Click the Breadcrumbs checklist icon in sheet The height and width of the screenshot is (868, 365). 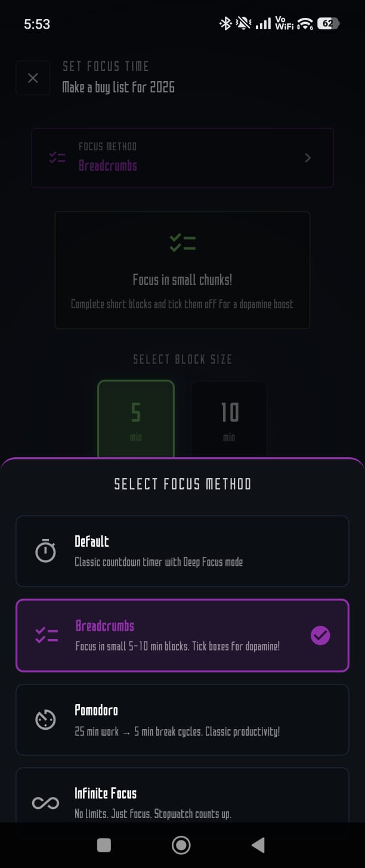click(46, 635)
